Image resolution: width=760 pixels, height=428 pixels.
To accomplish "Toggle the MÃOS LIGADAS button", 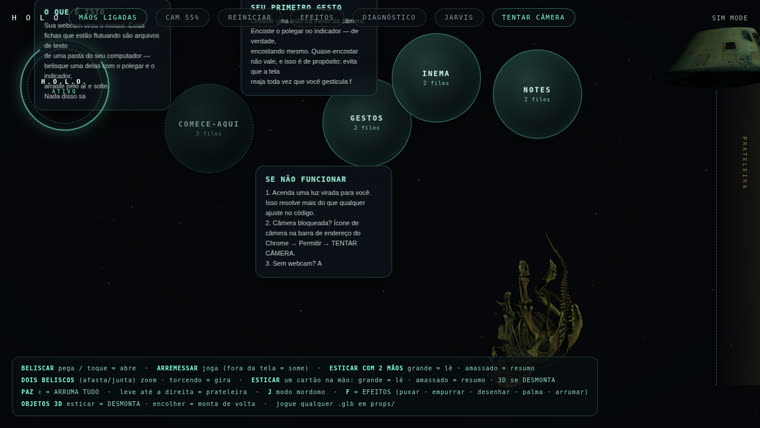I will (x=108, y=17).
